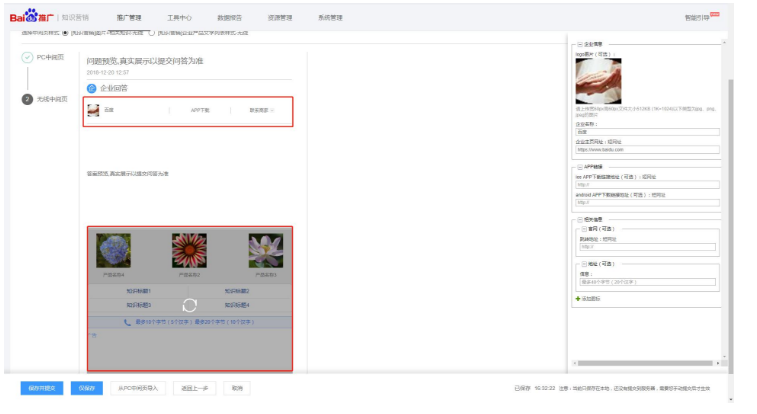Image resolution: width=757 pixels, height=414 pixels.
Task: Click the blue 企业问答 icon
Action: tap(92, 88)
